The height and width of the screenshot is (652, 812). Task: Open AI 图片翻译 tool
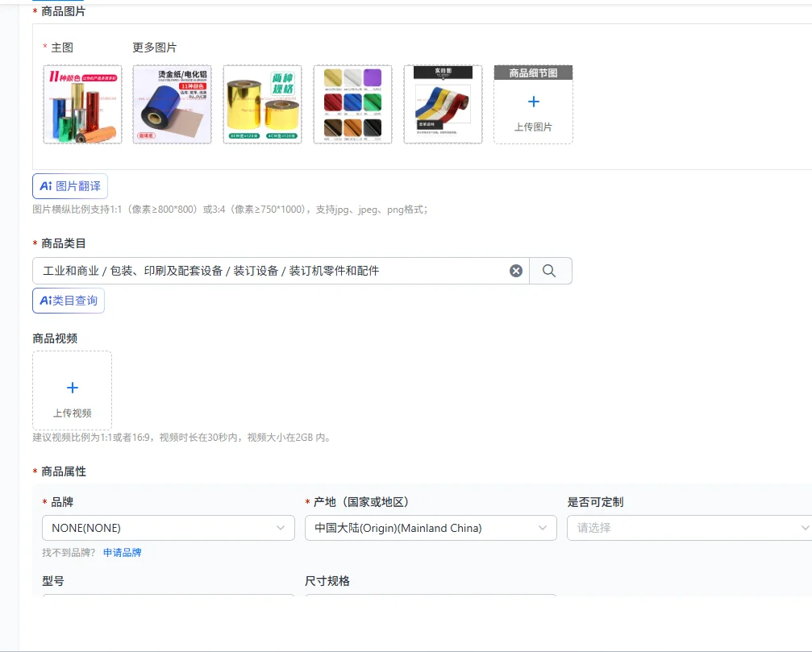click(x=70, y=186)
